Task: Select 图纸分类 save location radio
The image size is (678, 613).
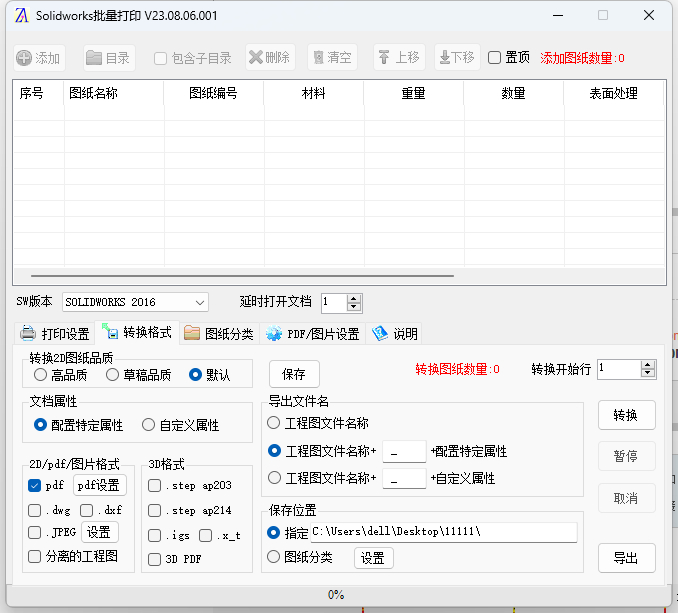Action: click(x=273, y=557)
